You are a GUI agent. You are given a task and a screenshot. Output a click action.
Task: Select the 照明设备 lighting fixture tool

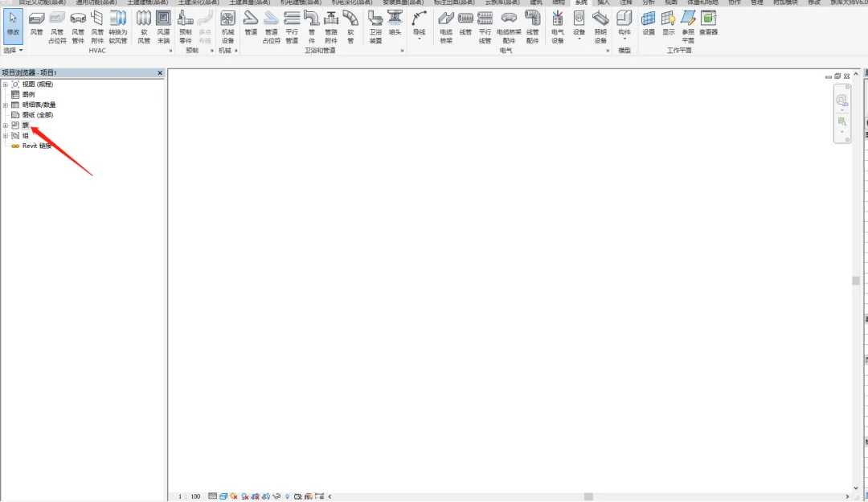600,27
